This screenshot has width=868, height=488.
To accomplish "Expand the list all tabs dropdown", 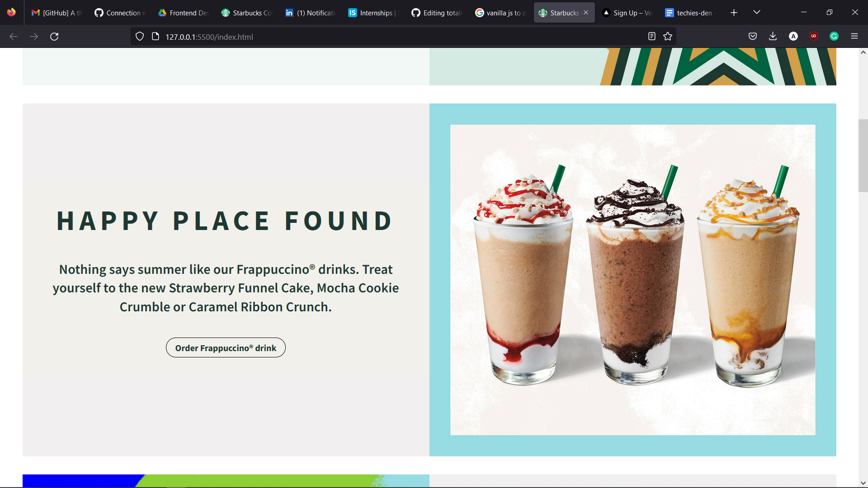I will [x=756, y=13].
